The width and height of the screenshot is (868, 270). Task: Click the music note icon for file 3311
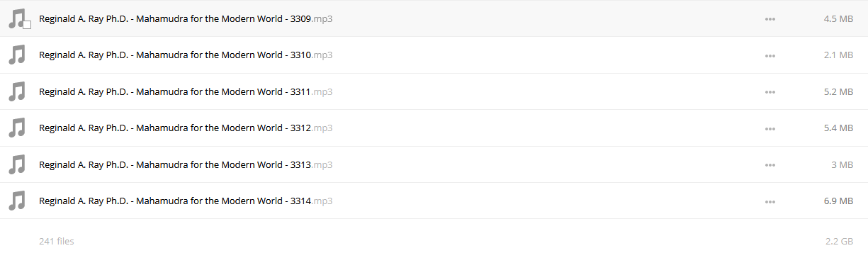16,91
